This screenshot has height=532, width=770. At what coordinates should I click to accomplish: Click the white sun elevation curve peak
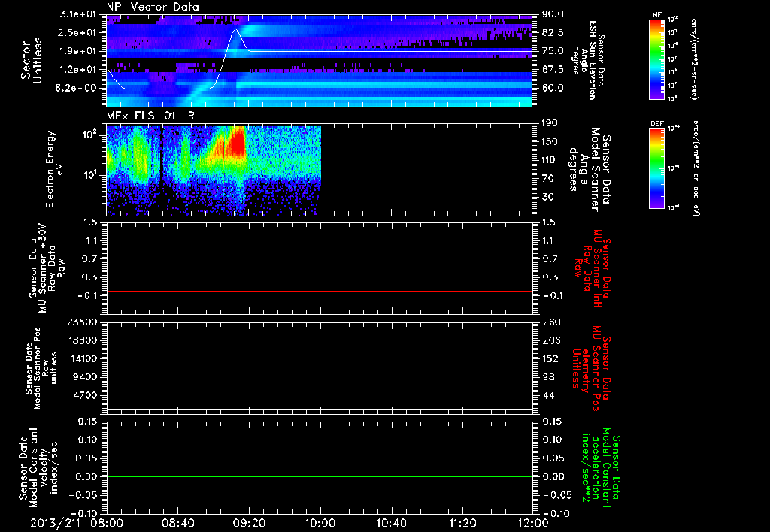coord(235,29)
